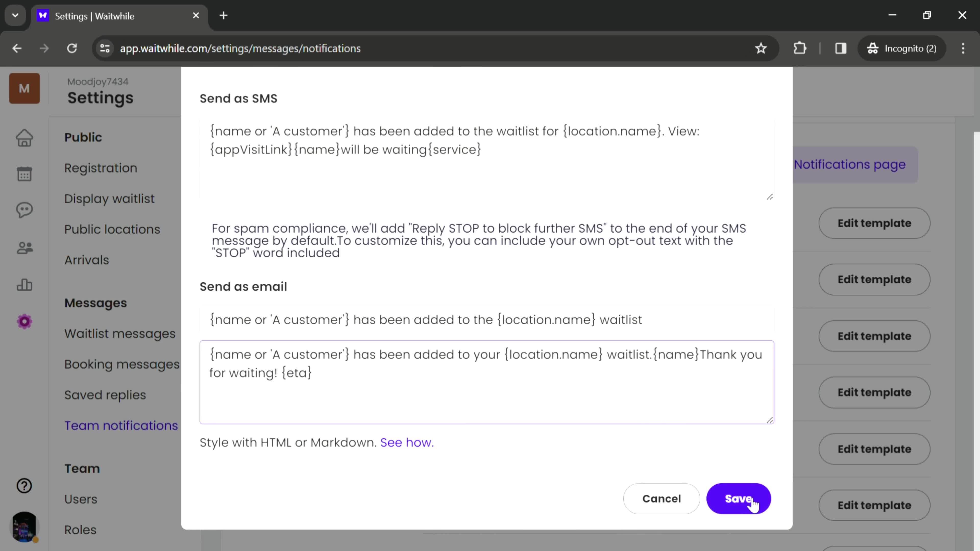Open Arrivals settings
The height and width of the screenshot is (551, 980).
(x=86, y=260)
